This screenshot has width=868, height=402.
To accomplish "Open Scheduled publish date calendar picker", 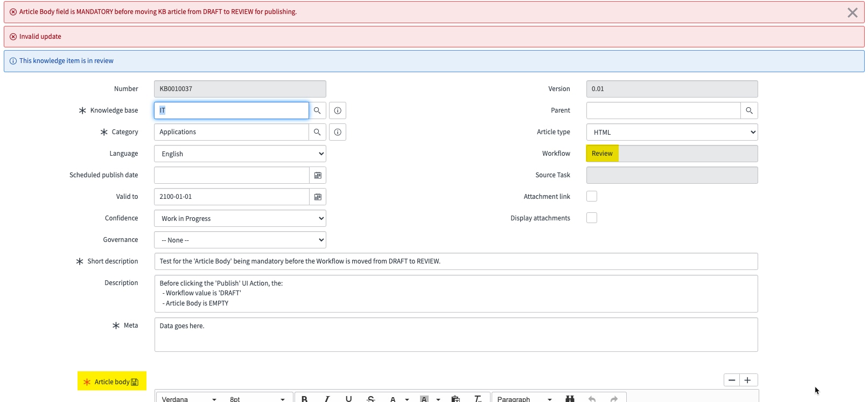I will (318, 175).
